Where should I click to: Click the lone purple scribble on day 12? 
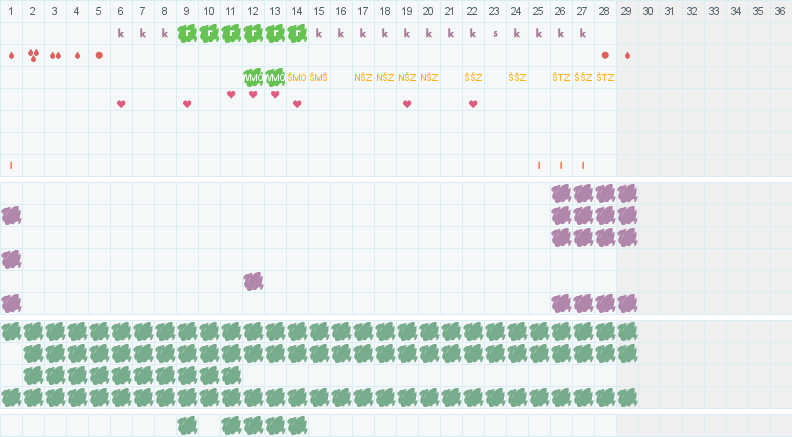[253, 281]
